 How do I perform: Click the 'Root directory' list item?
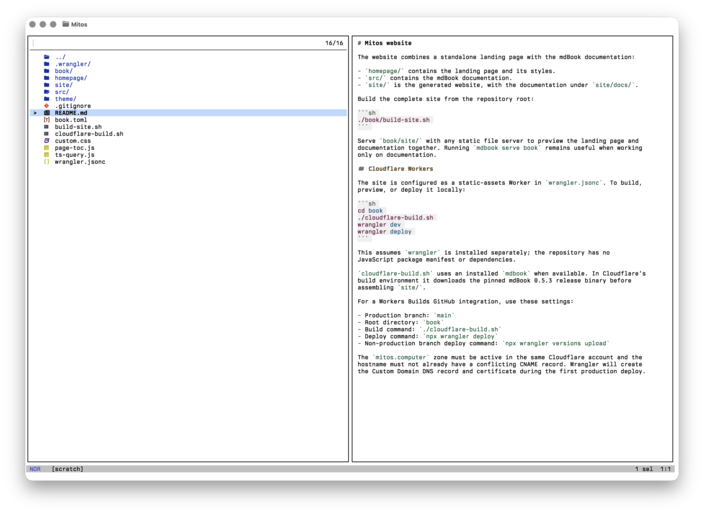(401, 322)
